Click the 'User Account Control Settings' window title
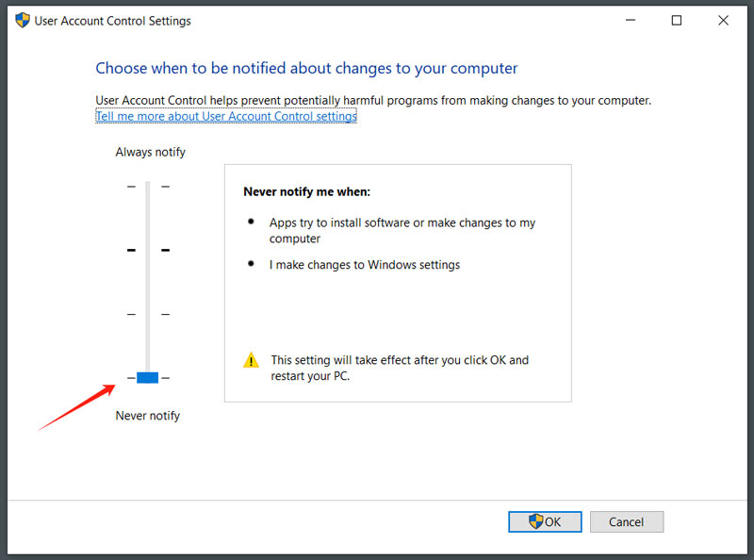The image size is (754, 560). tap(112, 21)
